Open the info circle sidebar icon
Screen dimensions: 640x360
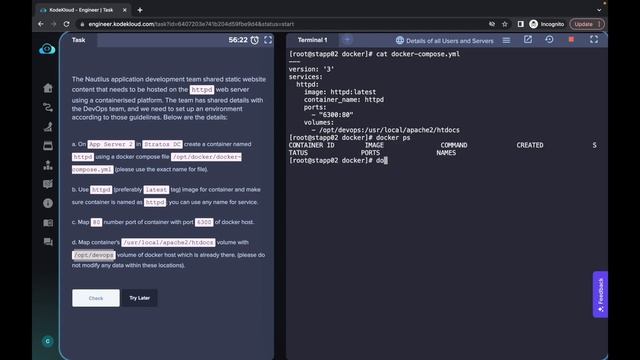click(48, 203)
